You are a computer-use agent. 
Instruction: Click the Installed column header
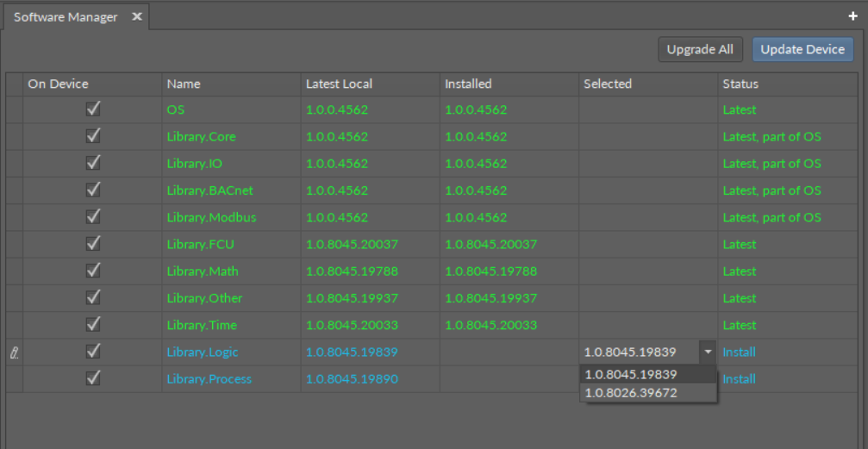click(468, 84)
